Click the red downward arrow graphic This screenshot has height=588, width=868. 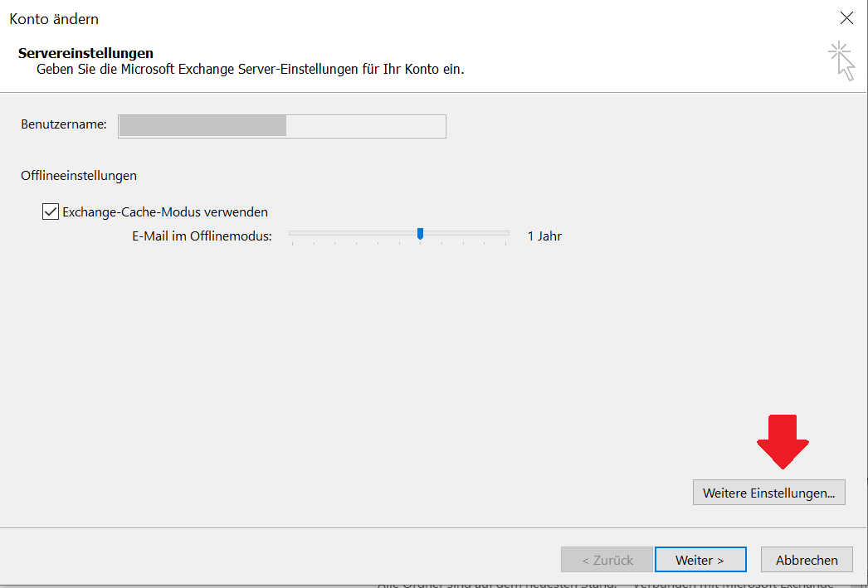pos(783,440)
